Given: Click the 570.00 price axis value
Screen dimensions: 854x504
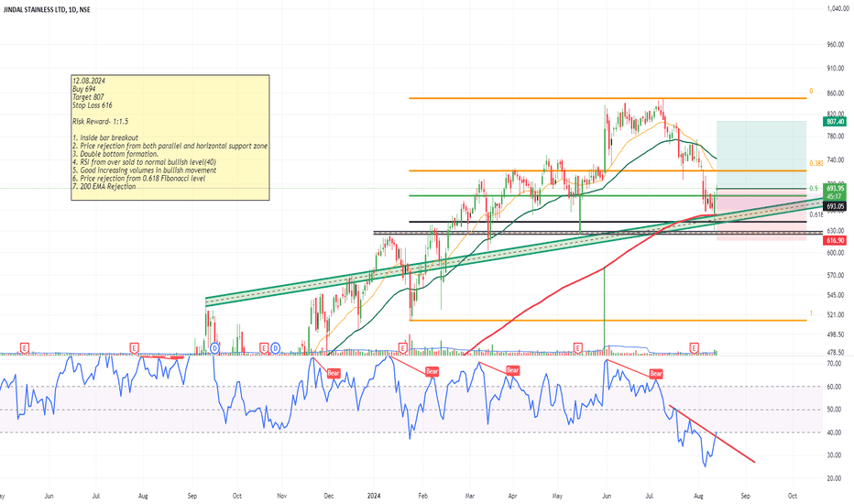Looking at the screenshot, I should (x=836, y=275).
